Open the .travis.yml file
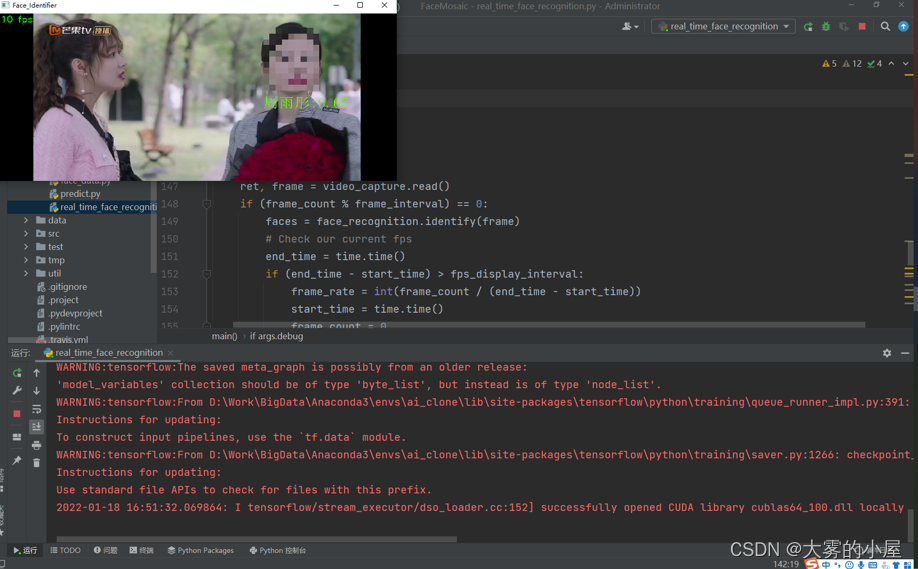 [62, 340]
